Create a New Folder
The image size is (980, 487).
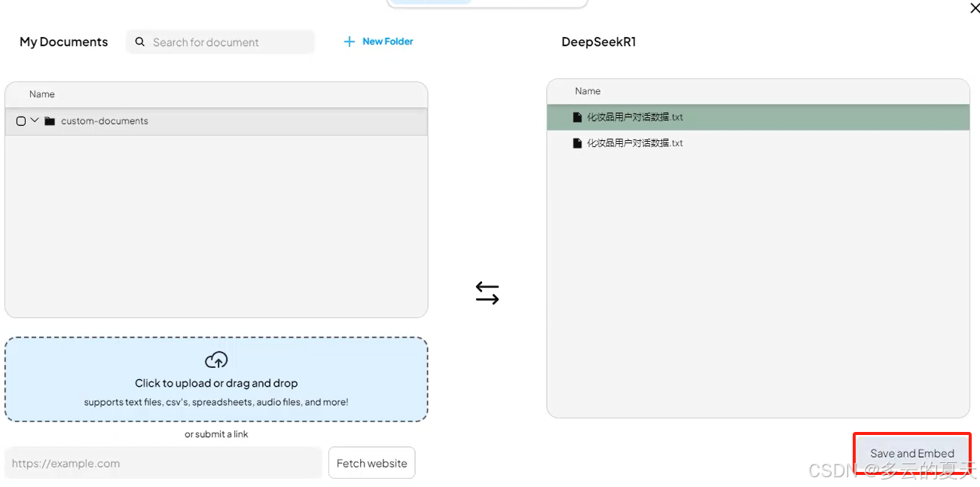tap(379, 41)
